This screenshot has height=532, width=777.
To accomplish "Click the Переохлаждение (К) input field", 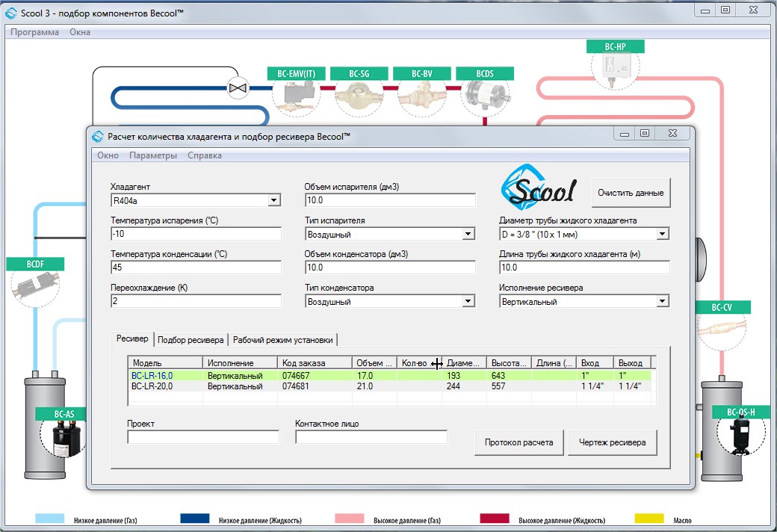I will coord(196,301).
